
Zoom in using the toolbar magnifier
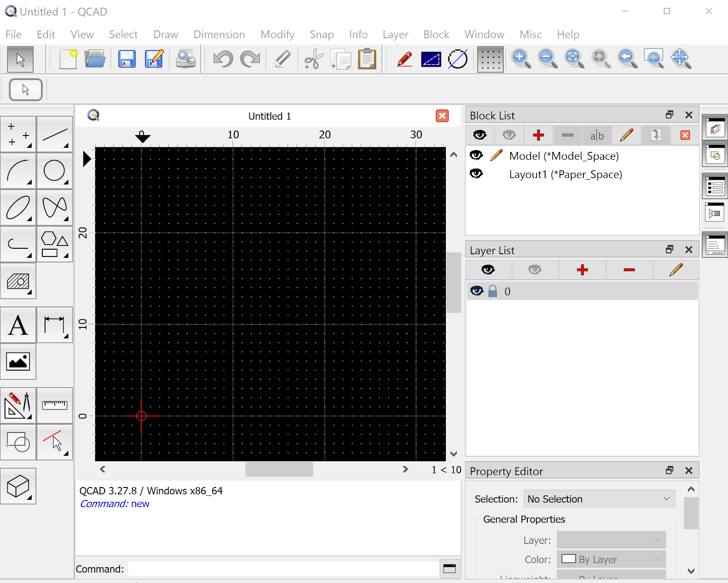click(x=521, y=59)
